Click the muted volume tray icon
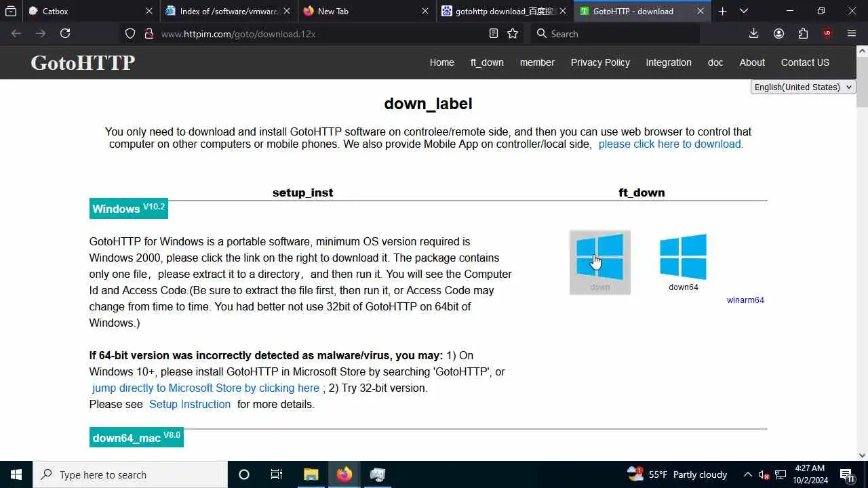Screen dimensions: 868x488 764,474
